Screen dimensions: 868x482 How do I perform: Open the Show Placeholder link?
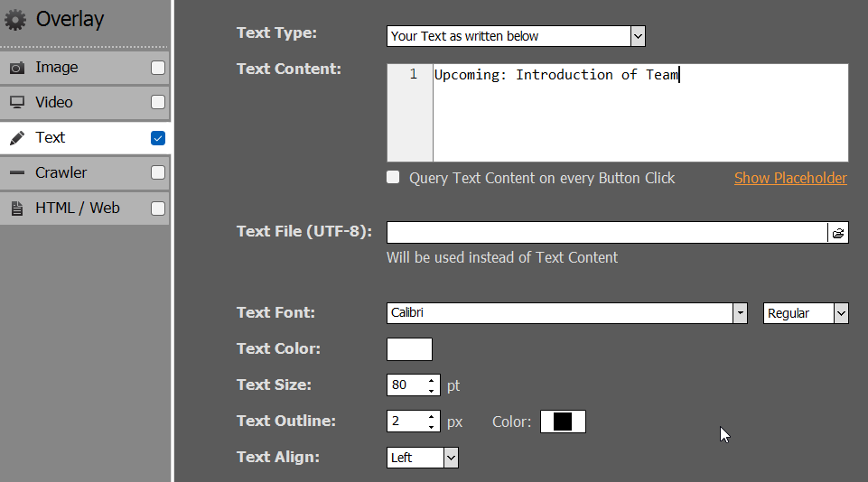[790, 178]
